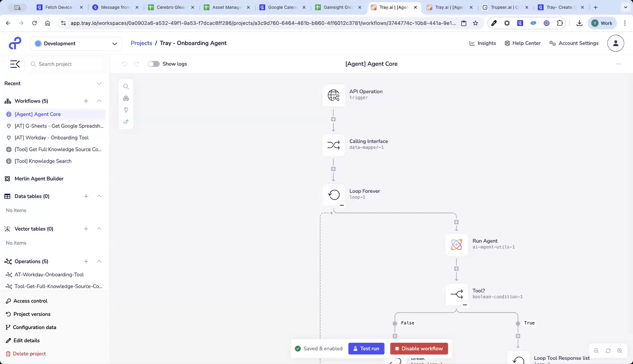Collapse the Tool? boolean condition branch
633x364 pixels.
coord(465,305)
